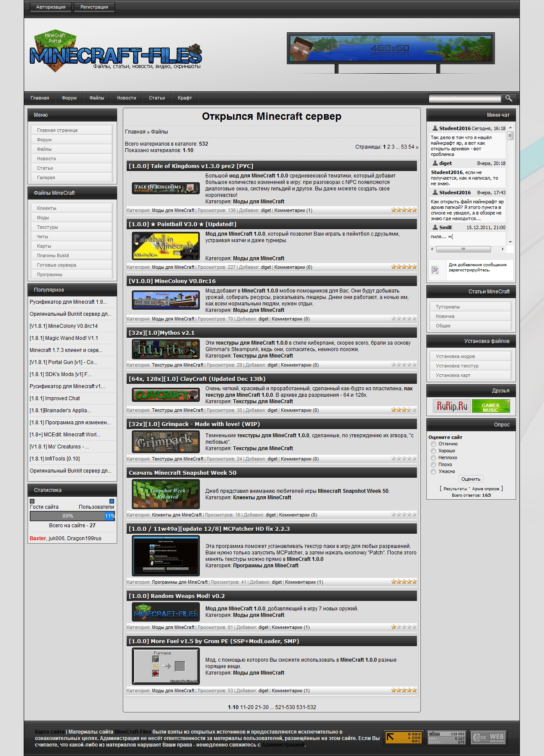Select the Хорошо poll option

coord(433,451)
